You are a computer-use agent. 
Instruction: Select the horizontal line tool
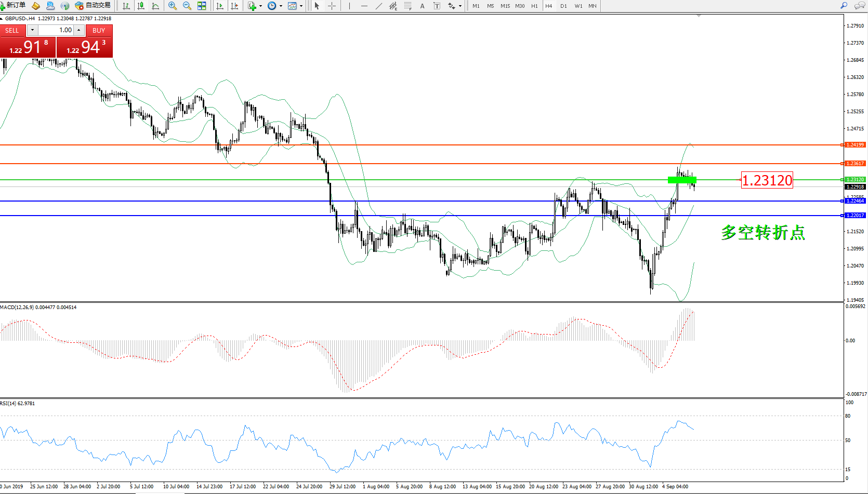coord(364,6)
